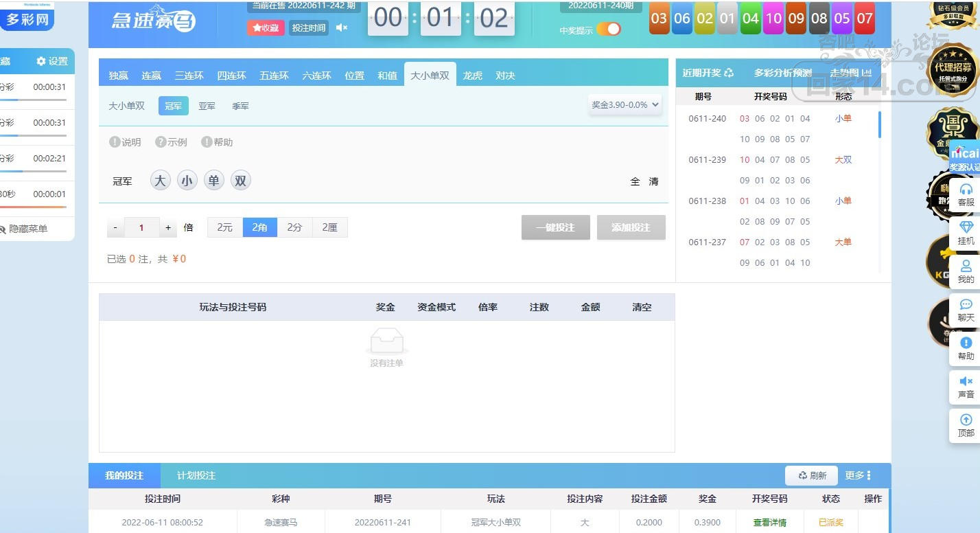The width and height of the screenshot is (980, 533).
Task: Click 清空 in bet list header
Action: pos(642,307)
